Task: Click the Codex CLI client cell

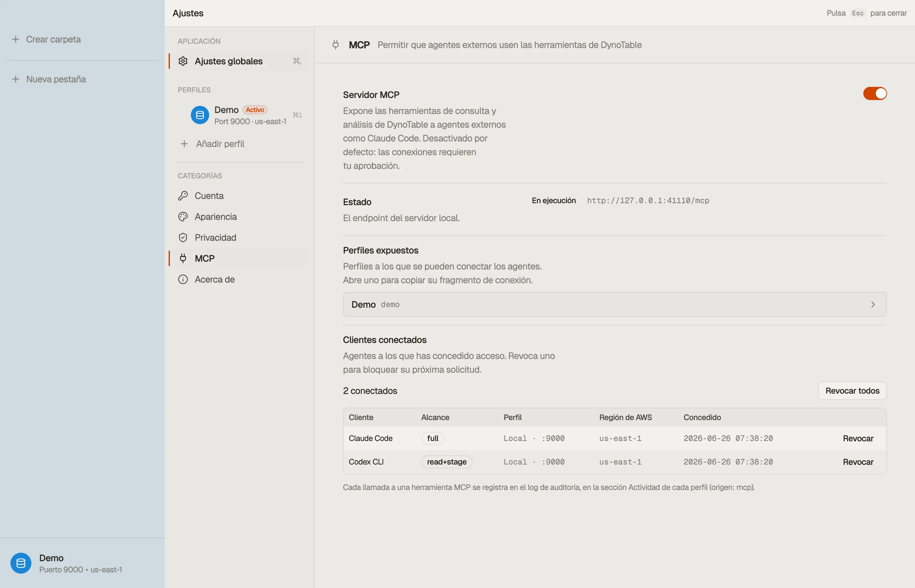Action: click(366, 462)
